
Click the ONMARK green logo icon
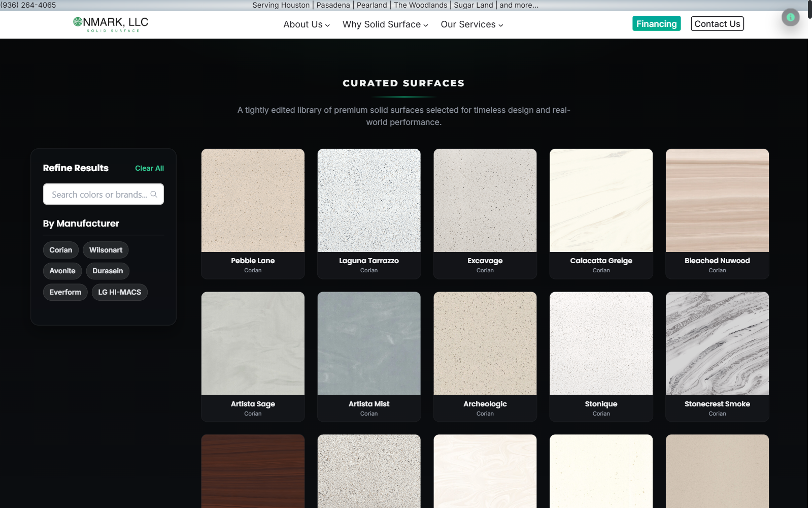(x=77, y=21)
